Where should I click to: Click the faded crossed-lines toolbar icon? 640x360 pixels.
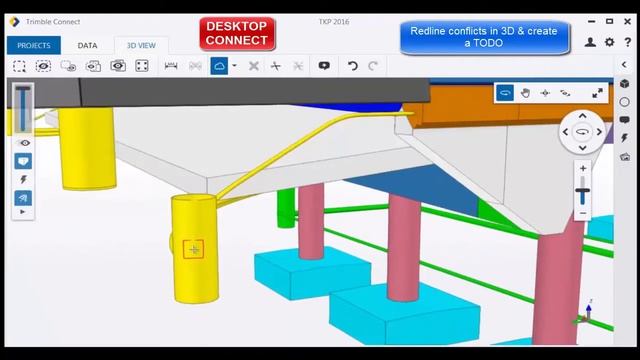click(298, 66)
